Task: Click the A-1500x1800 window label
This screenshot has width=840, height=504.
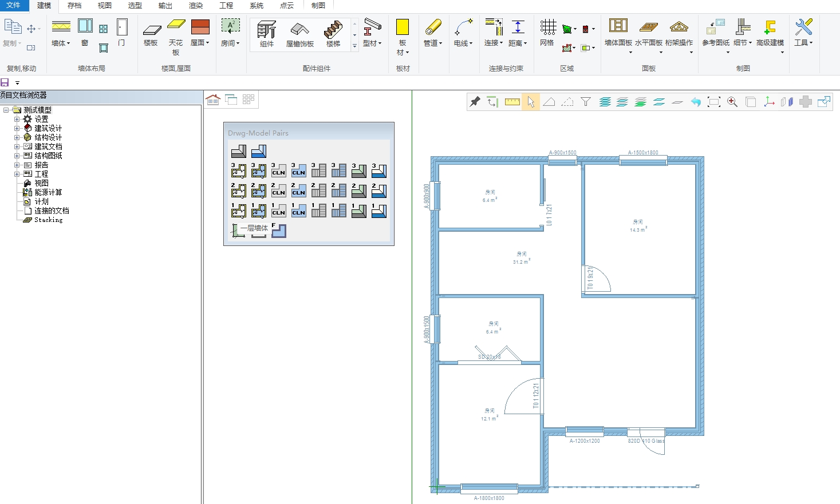Action: 643,153
